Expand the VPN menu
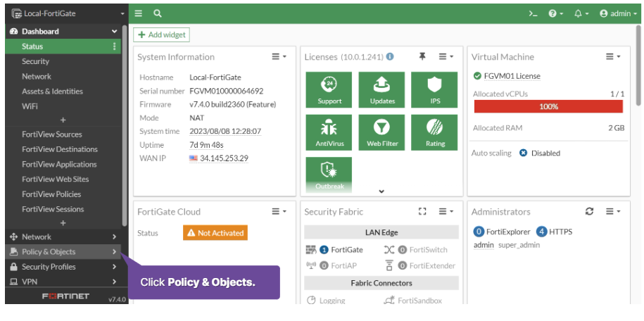 coord(63,282)
